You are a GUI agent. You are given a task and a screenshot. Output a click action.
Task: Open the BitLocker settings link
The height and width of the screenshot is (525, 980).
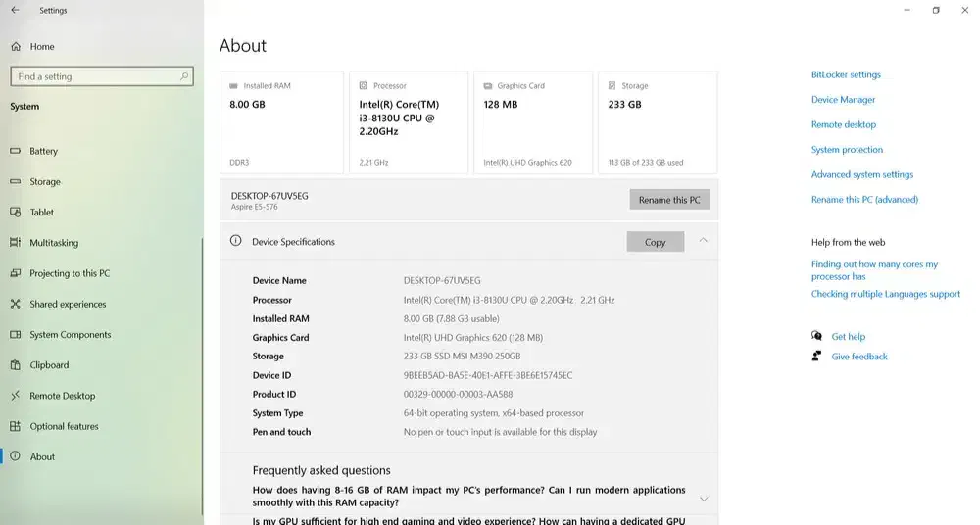click(846, 75)
